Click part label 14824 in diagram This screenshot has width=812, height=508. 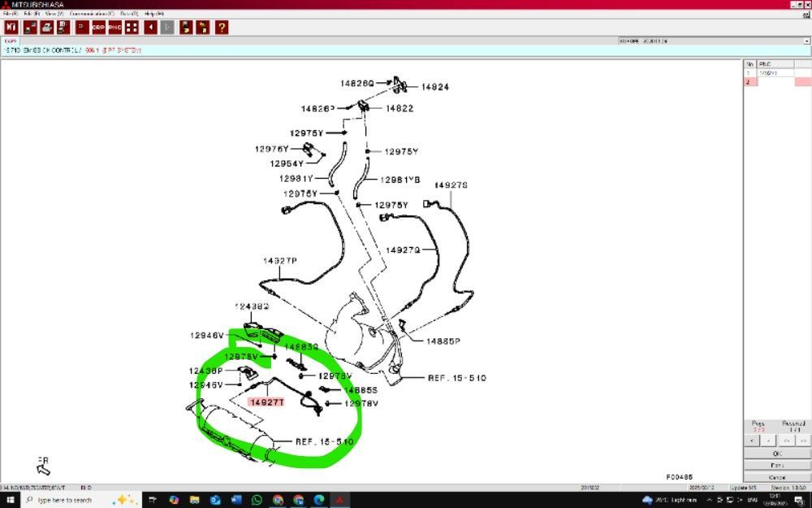[x=435, y=87]
